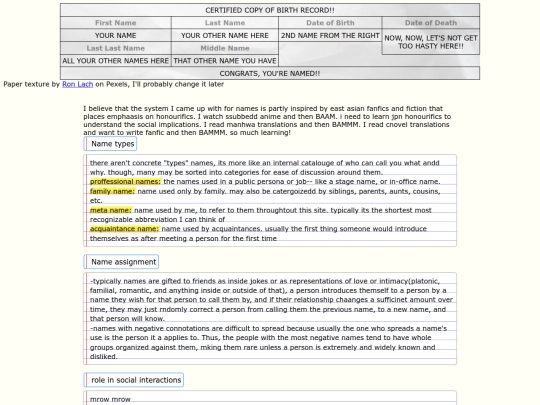The width and height of the screenshot is (540, 405).
Task: Click the 'Name types' section heading
Action: click(110, 144)
